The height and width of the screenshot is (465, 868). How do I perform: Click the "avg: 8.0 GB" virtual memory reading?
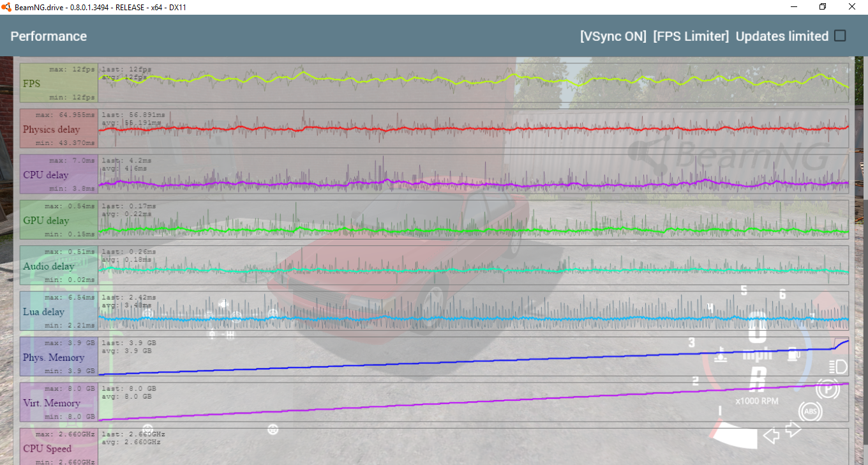coord(127,396)
